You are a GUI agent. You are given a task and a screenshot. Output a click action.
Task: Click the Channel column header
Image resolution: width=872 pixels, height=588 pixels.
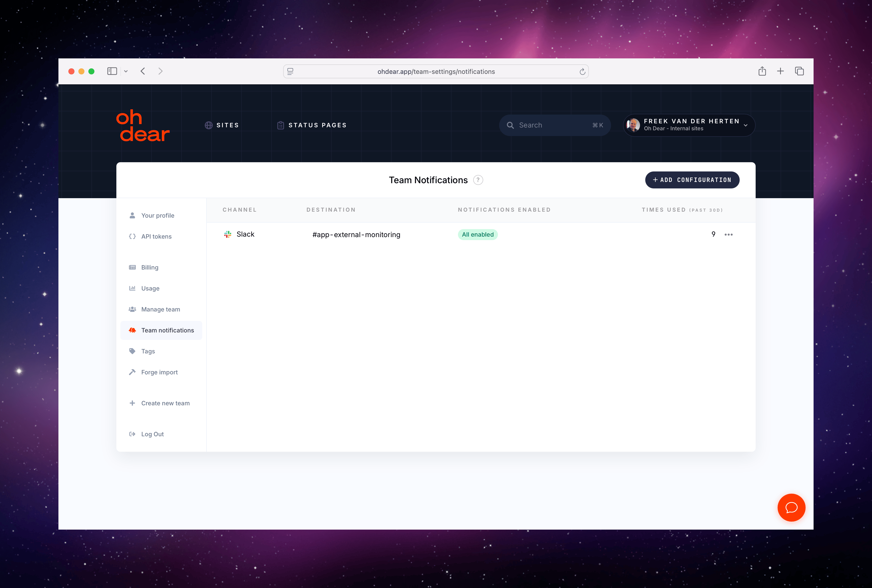pos(240,210)
